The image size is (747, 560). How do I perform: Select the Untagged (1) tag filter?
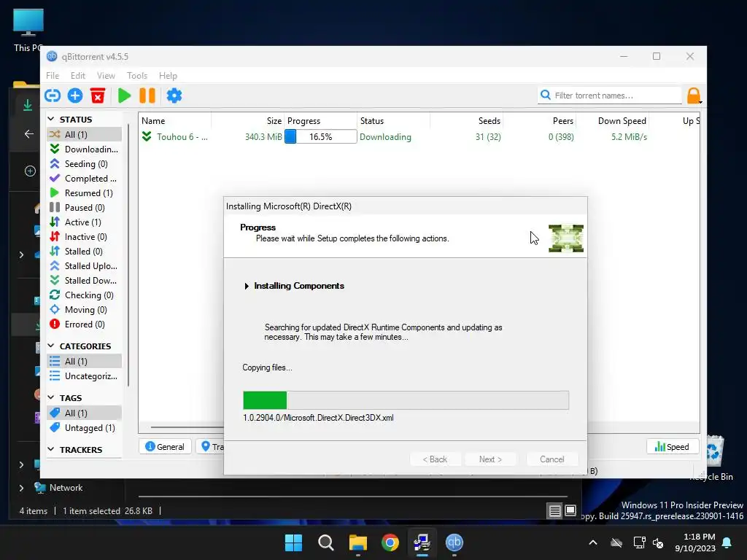coord(85,427)
